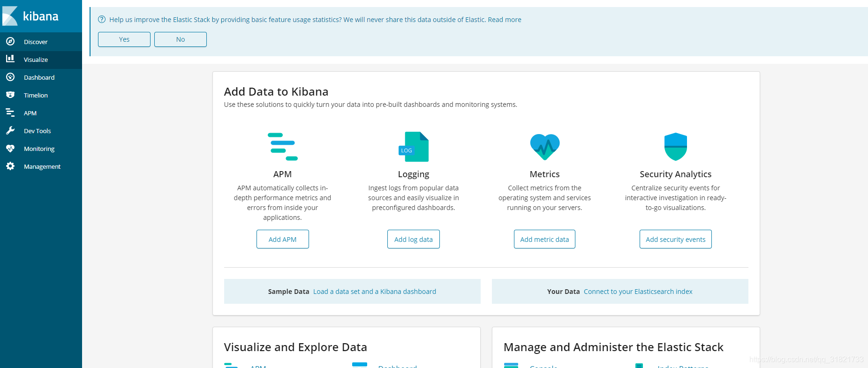The height and width of the screenshot is (368, 868).
Task: Click the Add metric data button
Action: 544,239
